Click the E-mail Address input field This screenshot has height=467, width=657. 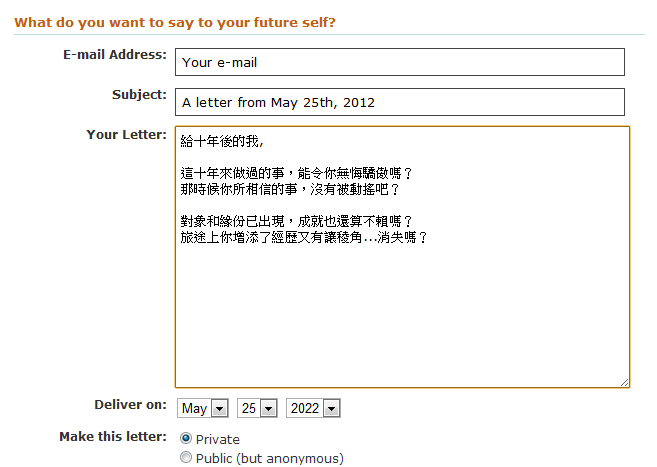(x=400, y=62)
